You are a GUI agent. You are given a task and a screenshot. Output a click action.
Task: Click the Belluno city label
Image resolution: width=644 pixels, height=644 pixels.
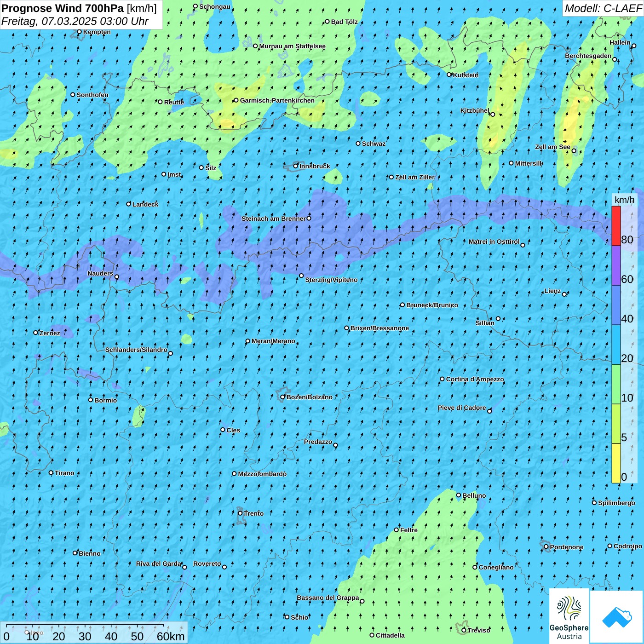[474, 495]
